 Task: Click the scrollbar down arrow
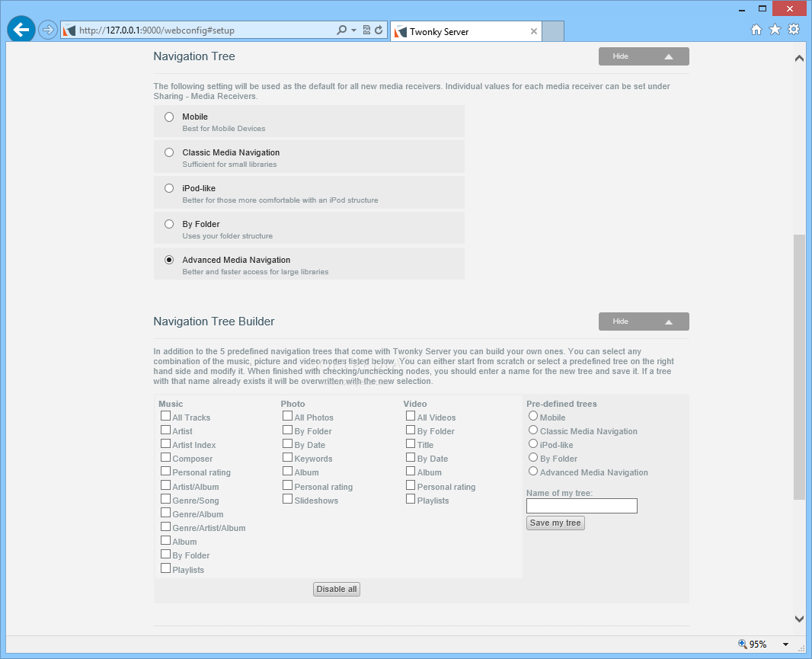click(x=799, y=619)
